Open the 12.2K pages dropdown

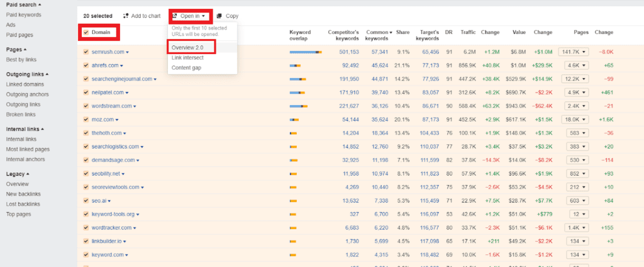[575, 79]
